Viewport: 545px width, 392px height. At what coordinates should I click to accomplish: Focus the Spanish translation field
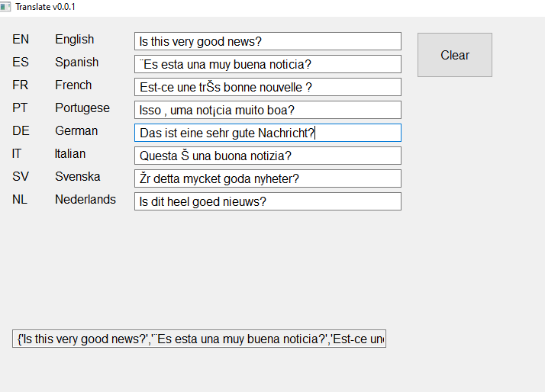pyautogui.click(x=267, y=64)
